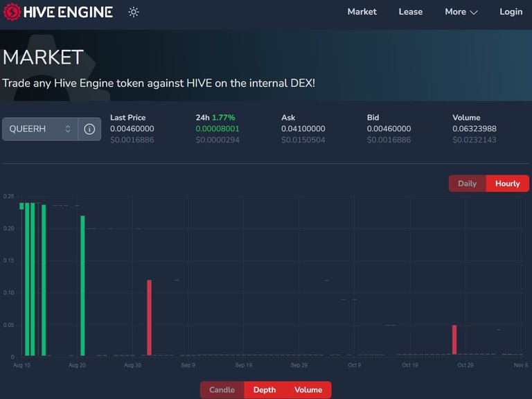Screen dimensions: 532x399
Task: Click the HIVE ENGINE brand text
Action: pyautogui.click(x=68, y=12)
